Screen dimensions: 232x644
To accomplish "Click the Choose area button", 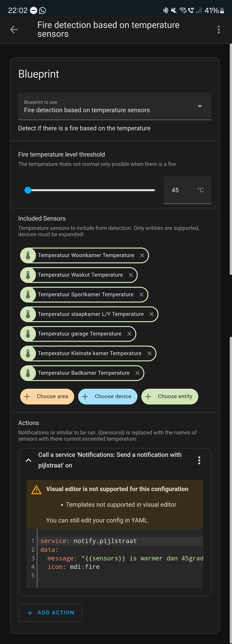I will coord(47,396).
